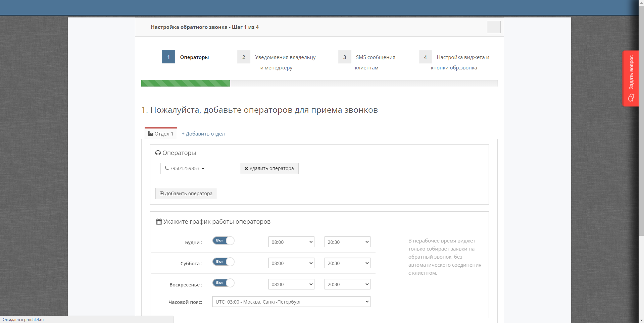Click the Часовой пояс label
644x323 pixels.
click(185, 302)
